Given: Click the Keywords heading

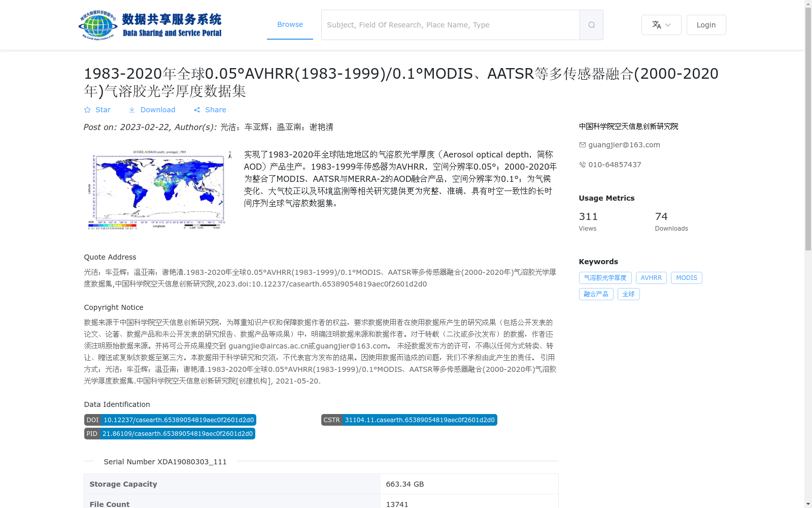Looking at the screenshot, I should coord(598,262).
